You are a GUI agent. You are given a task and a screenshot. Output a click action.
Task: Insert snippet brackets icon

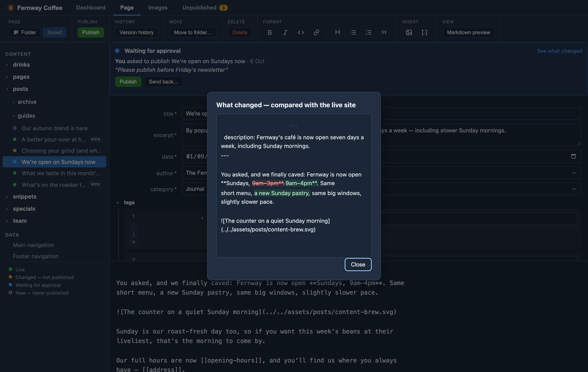[x=424, y=32]
